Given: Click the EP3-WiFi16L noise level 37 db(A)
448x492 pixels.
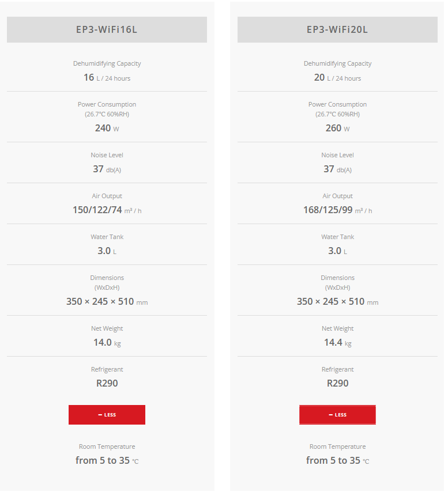Looking at the screenshot, I should [x=107, y=169].
